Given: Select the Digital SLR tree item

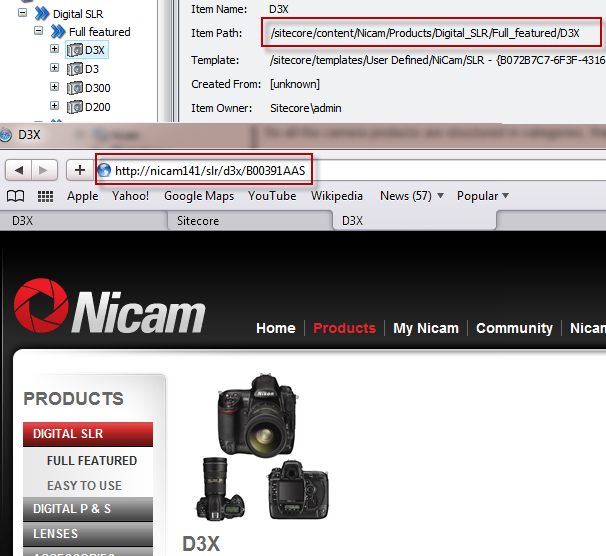Looking at the screenshot, I should coord(78,14).
